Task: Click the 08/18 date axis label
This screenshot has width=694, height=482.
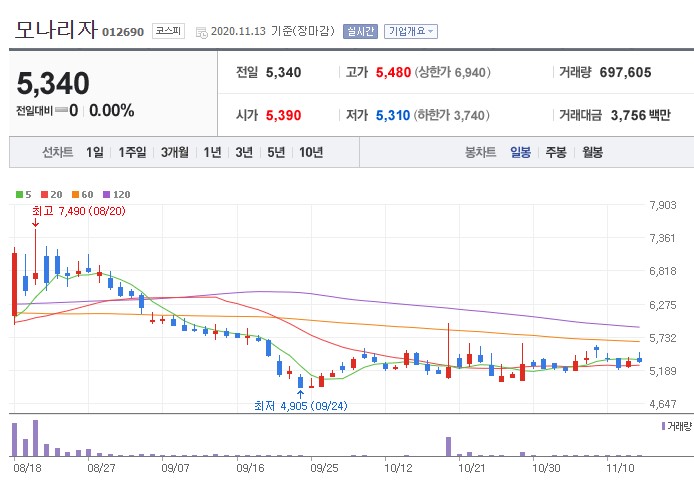Action: click(27, 468)
